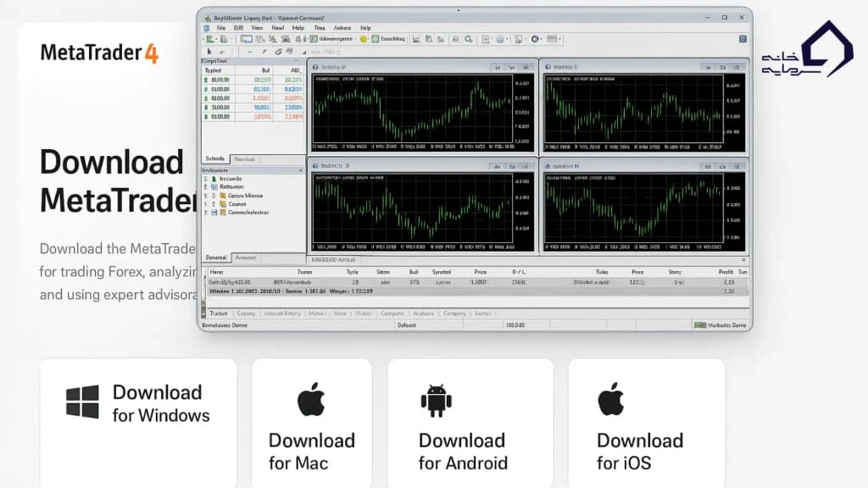Image resolution: width=868 pixels, height=488 pixels.
Task: Close the terminal panel below the charts
Action: point(743,260)
